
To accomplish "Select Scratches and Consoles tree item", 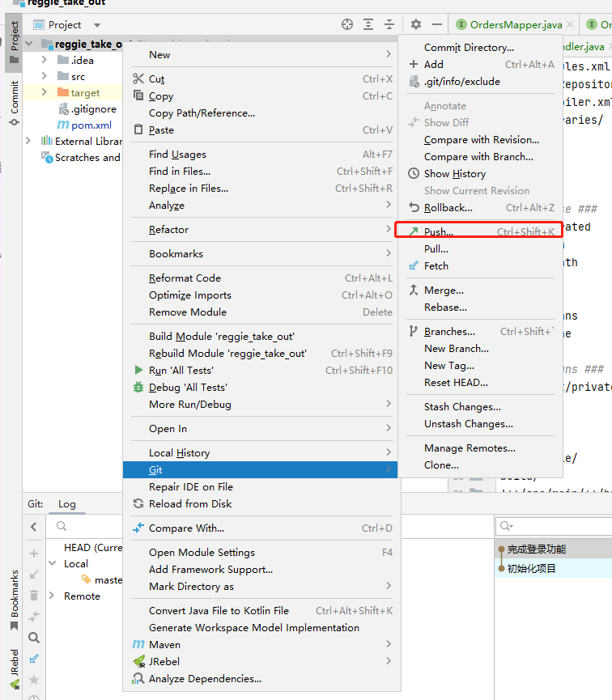I will tap(81, 157).
